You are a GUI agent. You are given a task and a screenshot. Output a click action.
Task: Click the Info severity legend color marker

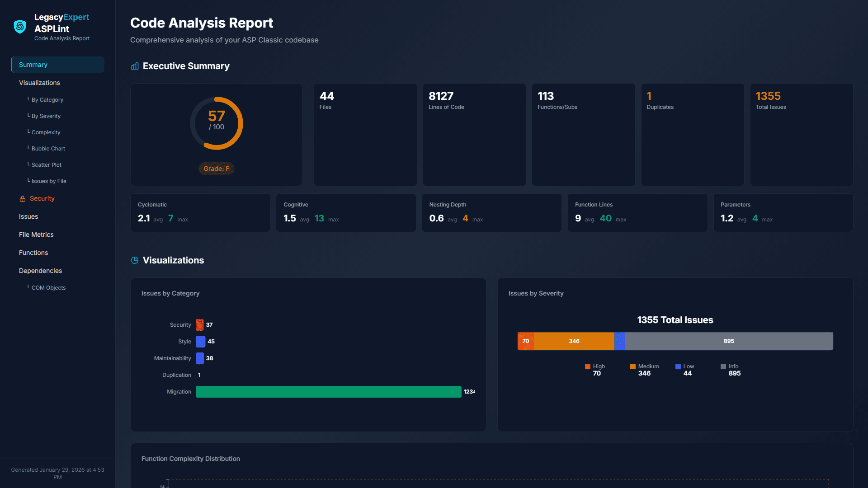pyautogui.click(x=723, y=366)
